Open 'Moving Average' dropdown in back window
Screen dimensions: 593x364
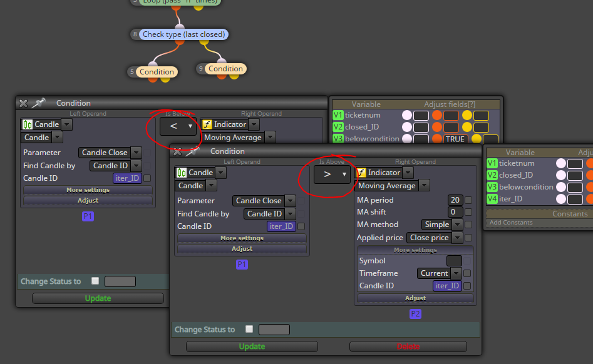pyautogui.click(x=238, y=138)
